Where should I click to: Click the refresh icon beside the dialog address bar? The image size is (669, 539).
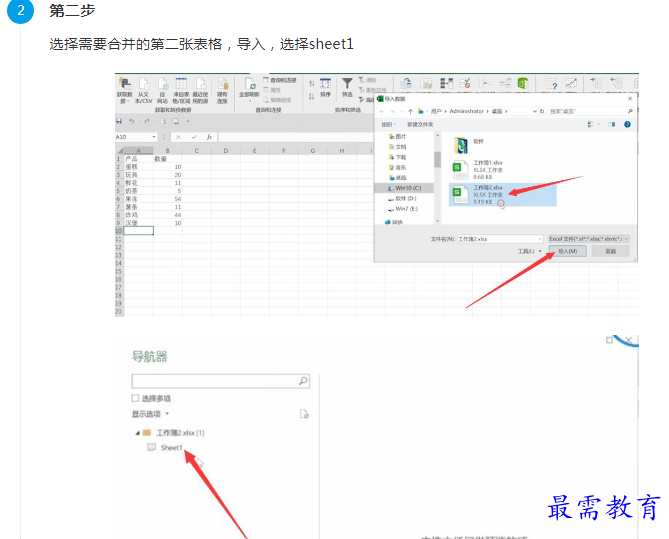[542, 111]
